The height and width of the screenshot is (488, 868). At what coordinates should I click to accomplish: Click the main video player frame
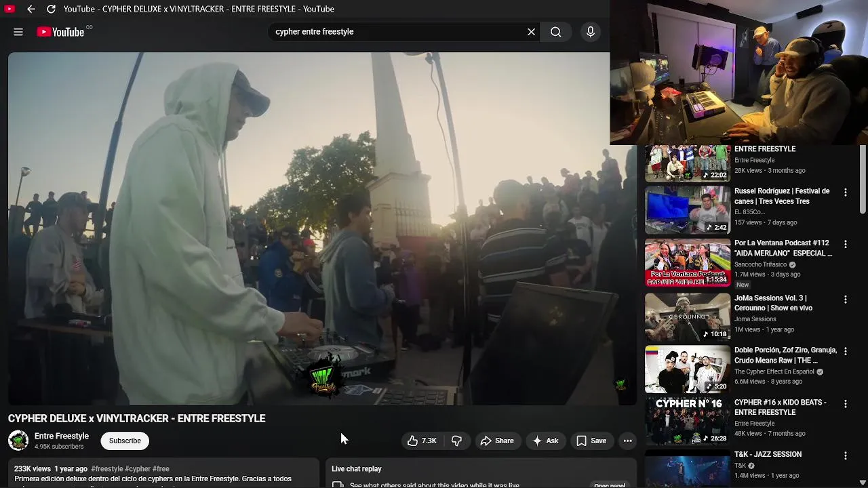(x=322, y=228)
